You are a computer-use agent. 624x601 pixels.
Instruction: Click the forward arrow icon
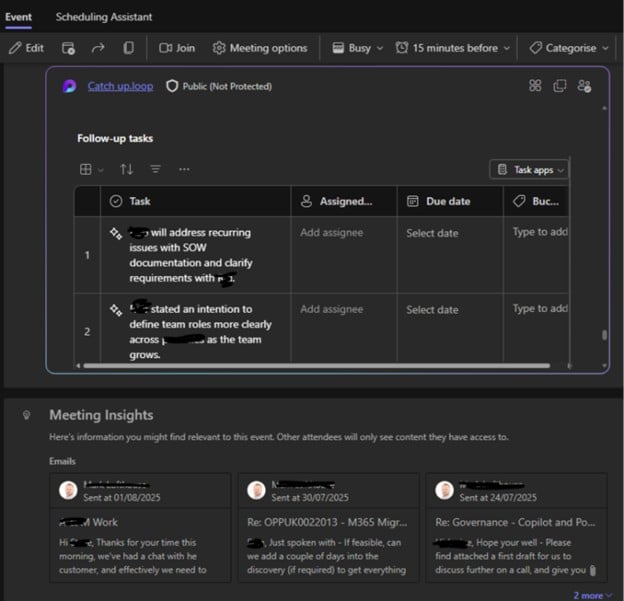point(98,48)
